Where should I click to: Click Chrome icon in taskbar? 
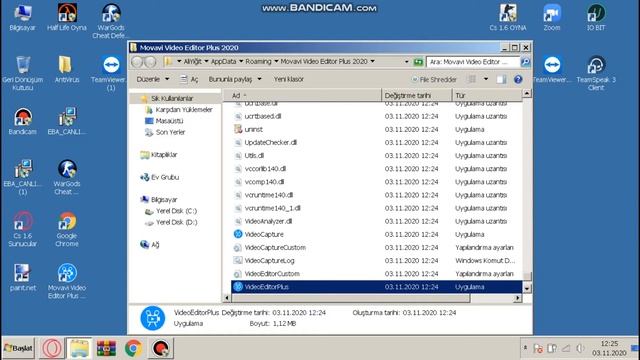click(133, 349)
